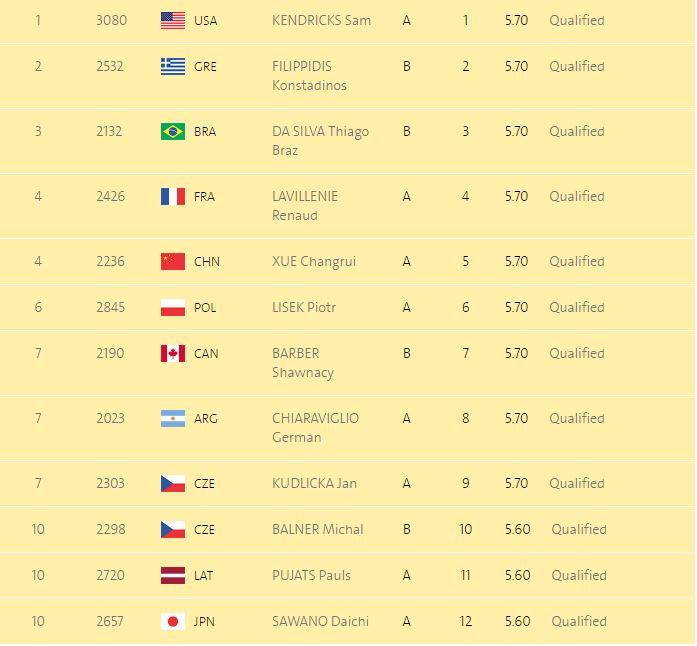697x646 pixels.
Task: Click bib number 2845
Action: (110, 307)
